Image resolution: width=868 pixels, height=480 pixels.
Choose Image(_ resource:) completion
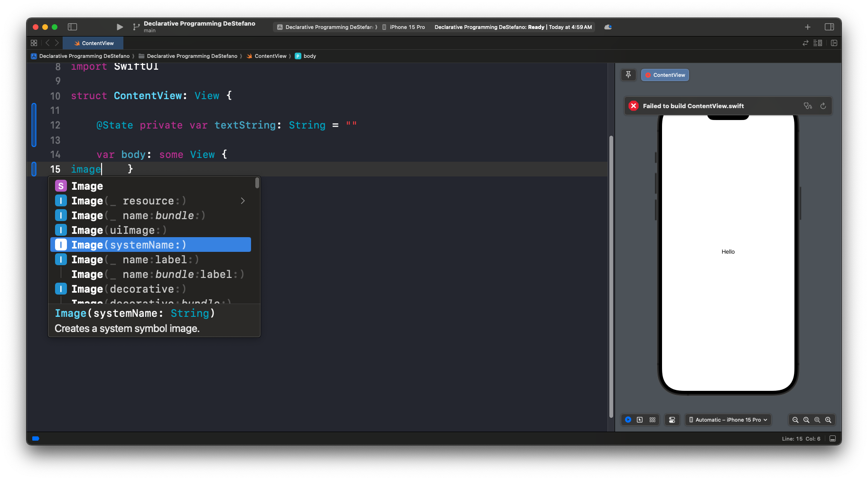point(150,201)
